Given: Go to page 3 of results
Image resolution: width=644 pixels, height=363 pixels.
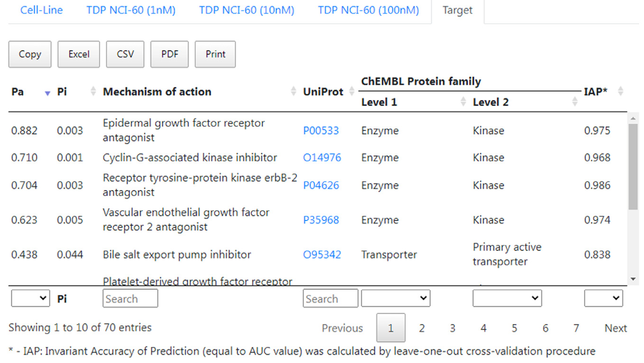Looking at the screenshot, I should 453,328.
